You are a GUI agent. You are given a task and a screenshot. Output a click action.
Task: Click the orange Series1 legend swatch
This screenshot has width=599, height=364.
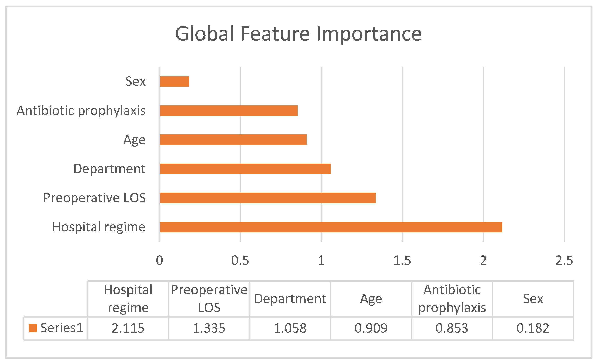(33, 328)
